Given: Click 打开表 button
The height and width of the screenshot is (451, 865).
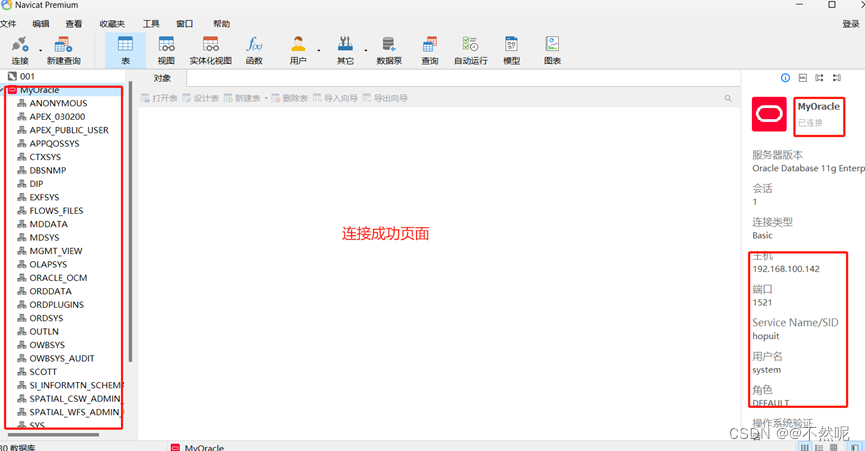Looking at the screenshot, I should pos(159,98).
